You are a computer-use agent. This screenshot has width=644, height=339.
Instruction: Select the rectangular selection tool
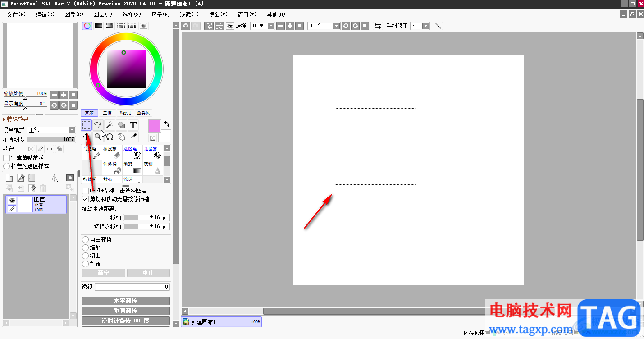[86, 125]
